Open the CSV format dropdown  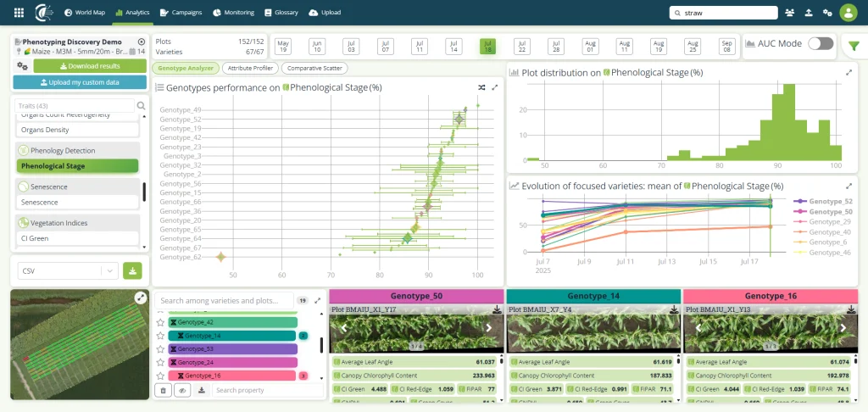tap(68, 270)
